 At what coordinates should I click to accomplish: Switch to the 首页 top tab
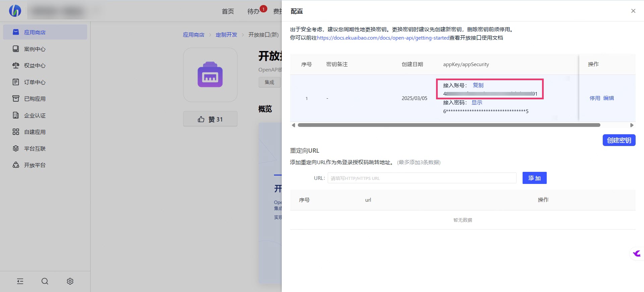pos(228,11)
